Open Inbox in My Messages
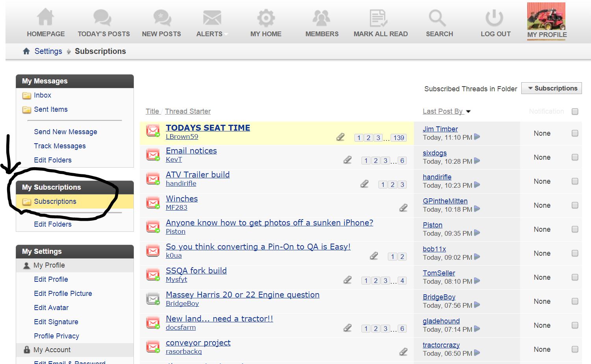This screenshot has width=591, height=364. coord(43,95)
